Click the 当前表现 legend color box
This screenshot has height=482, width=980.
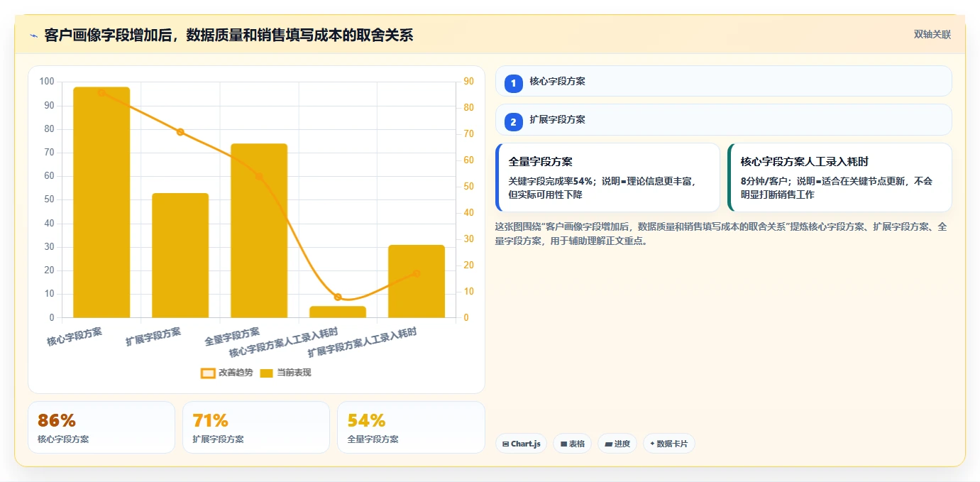coord(267,373)
